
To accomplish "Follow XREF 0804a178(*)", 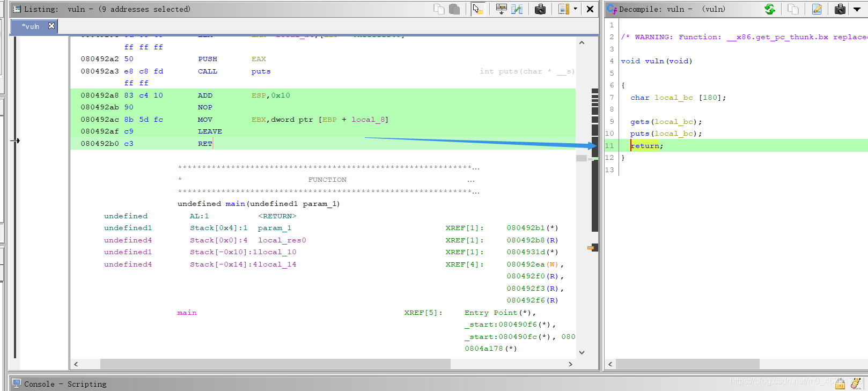I will (x=490, y=349).
